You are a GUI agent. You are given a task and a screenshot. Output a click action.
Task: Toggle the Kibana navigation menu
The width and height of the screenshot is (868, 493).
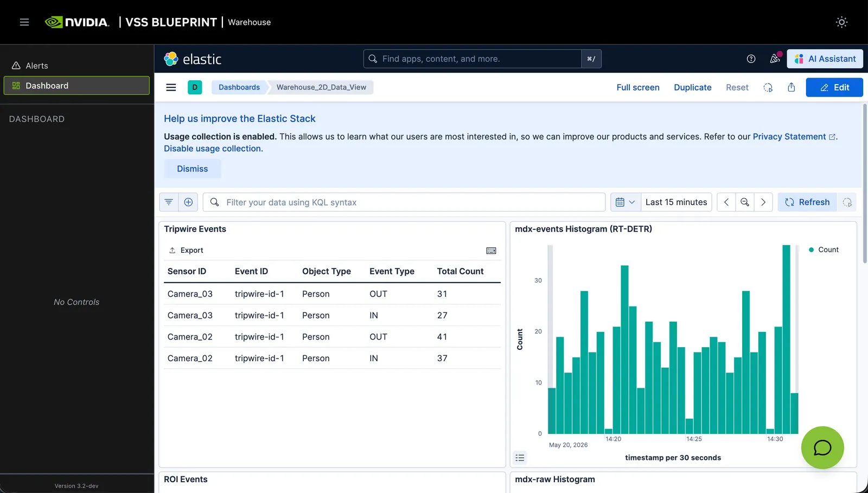tap(171, 87)
